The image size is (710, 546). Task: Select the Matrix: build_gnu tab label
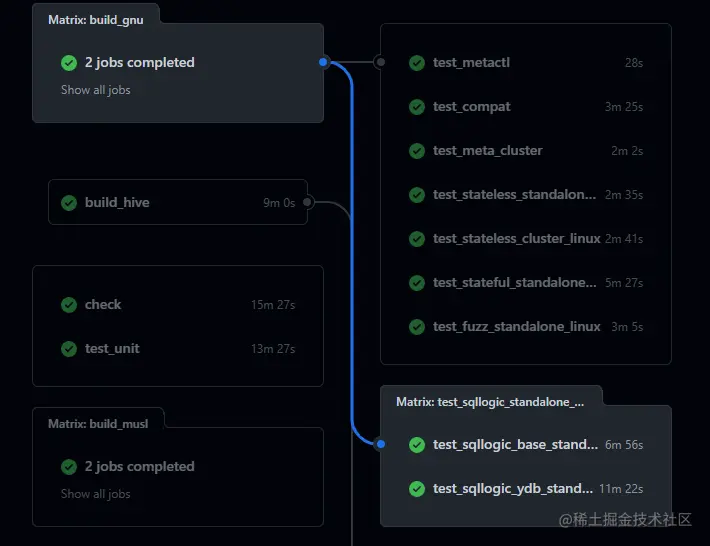coord(96,20)
